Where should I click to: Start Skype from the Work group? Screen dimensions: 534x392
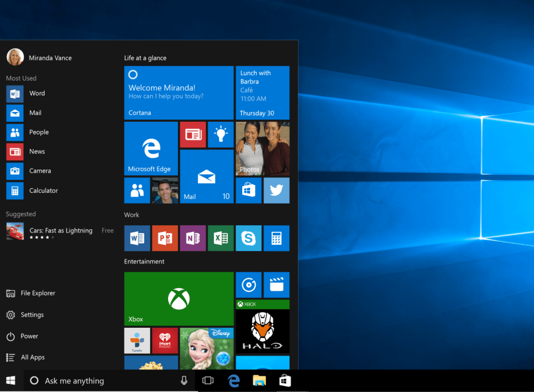pos(248,238)
